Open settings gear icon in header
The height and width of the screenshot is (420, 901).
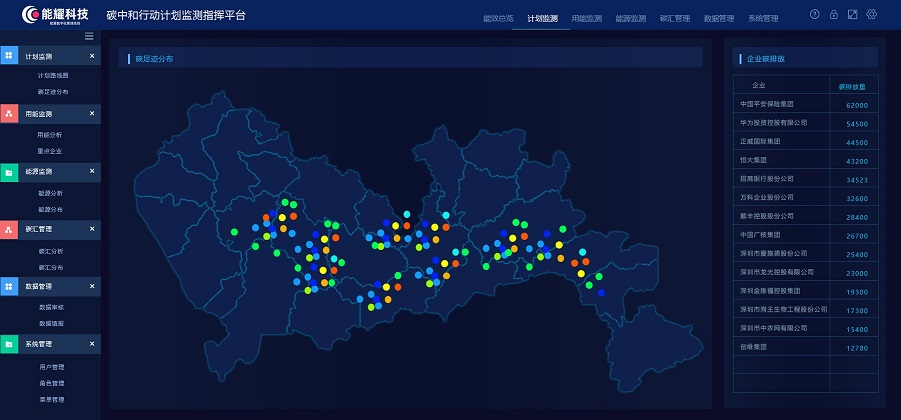pos(872,14)
